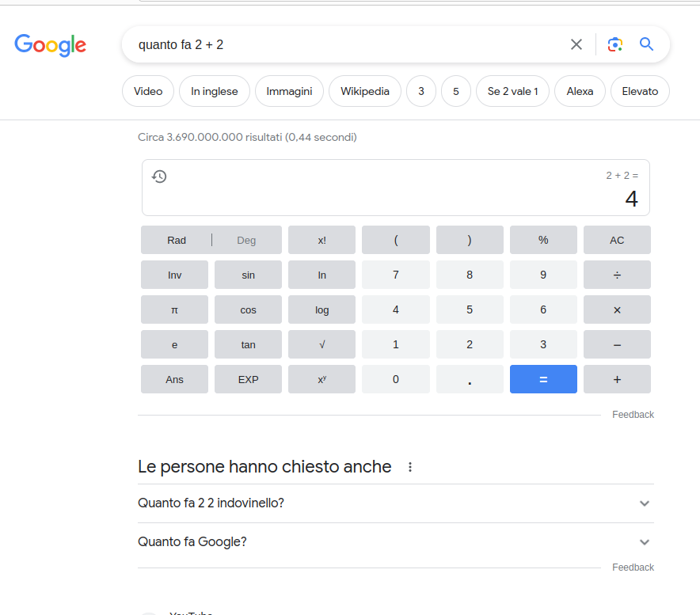Image resolution: width=700 pixels, height=615 pixels.
Task: Switch calculator to Rad mode
Action: point(177,240)
